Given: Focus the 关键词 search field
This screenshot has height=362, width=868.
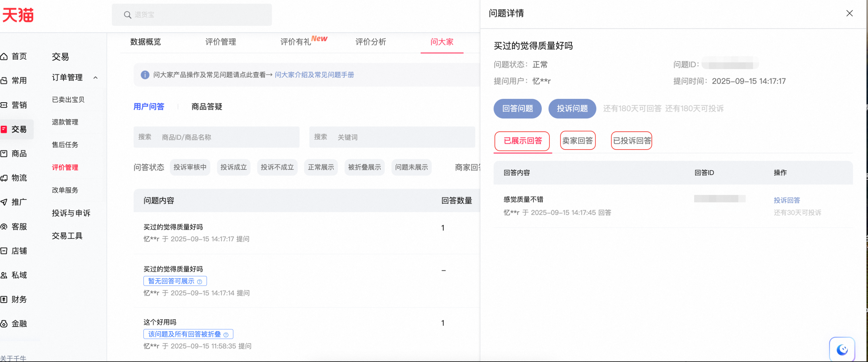Looking at the screenshot, I should [x=392, y=137].
